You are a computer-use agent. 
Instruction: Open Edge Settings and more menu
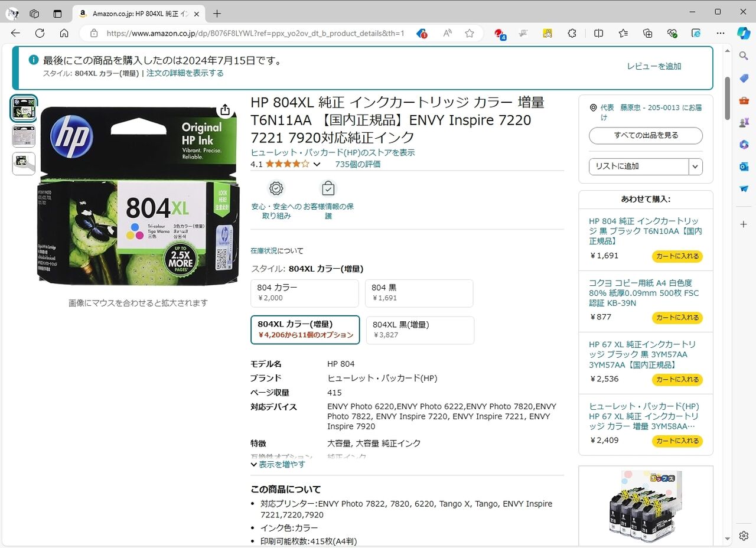click(721, 33)
